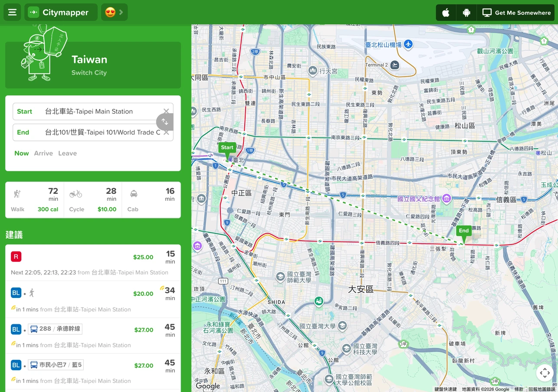Click the 國立臺灣科技大學 map pin

pyautogui.click(x=346, y=349)
